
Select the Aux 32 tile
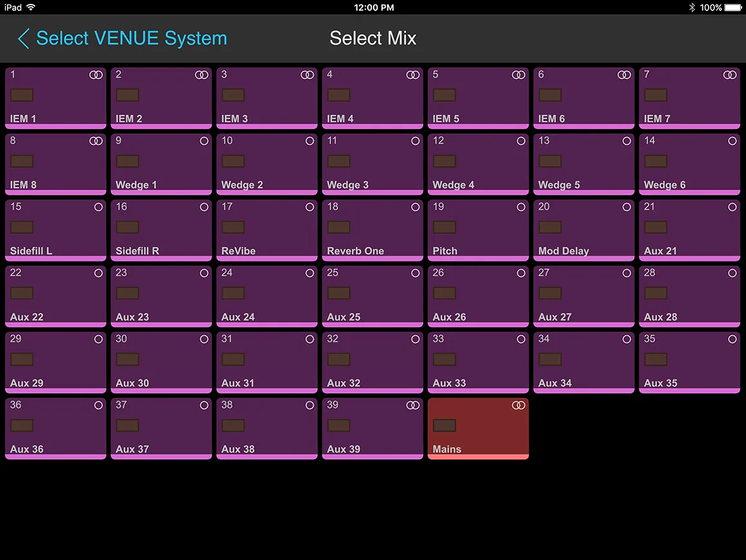pos(372,363)
